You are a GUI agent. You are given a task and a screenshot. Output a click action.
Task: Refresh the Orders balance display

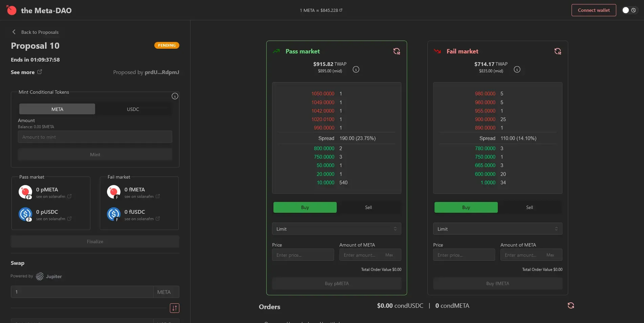pyautogui.click(x=571, y=305)
